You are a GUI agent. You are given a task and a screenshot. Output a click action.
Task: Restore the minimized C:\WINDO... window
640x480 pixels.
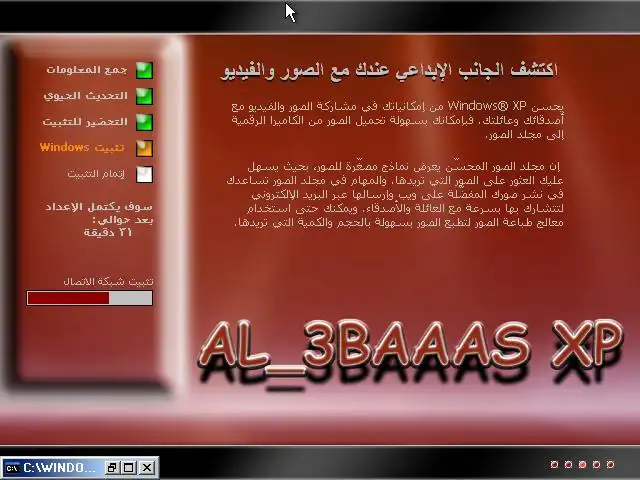[x=111, y=468]
